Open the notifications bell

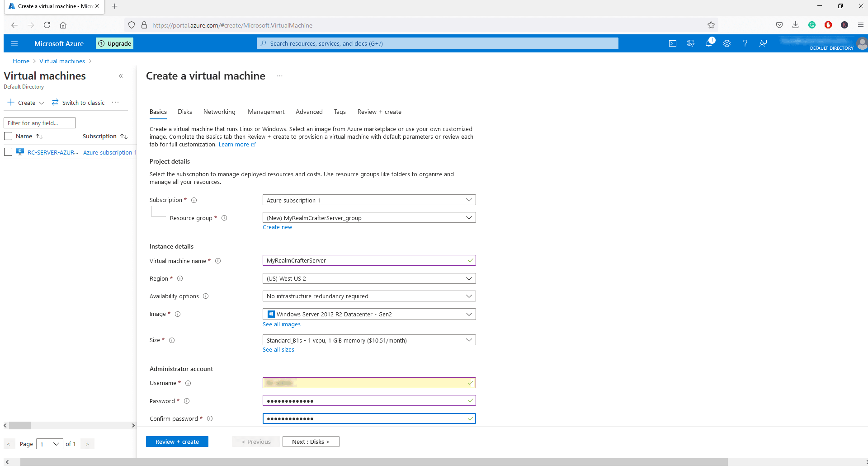[709, 43]
